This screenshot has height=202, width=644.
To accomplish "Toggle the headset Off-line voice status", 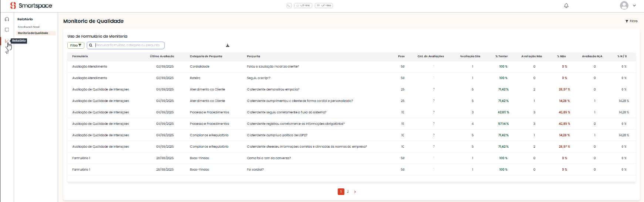I will point(303,6).
